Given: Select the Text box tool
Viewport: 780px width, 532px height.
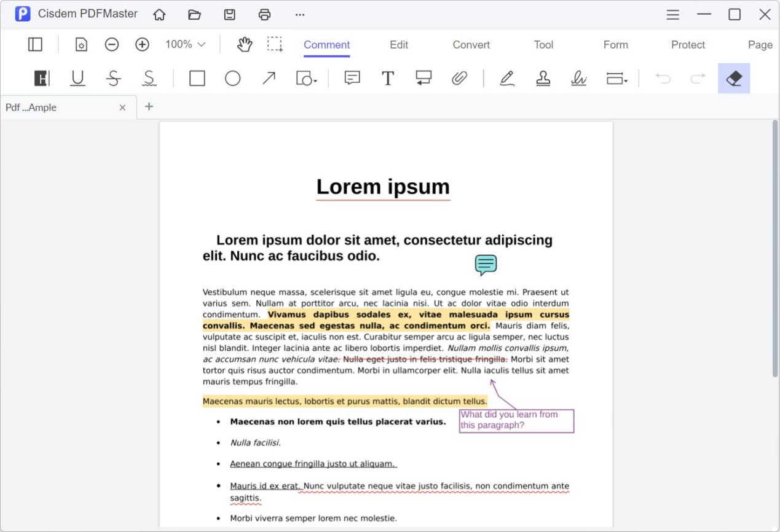Looking at the screenshot, I should 388,78.
